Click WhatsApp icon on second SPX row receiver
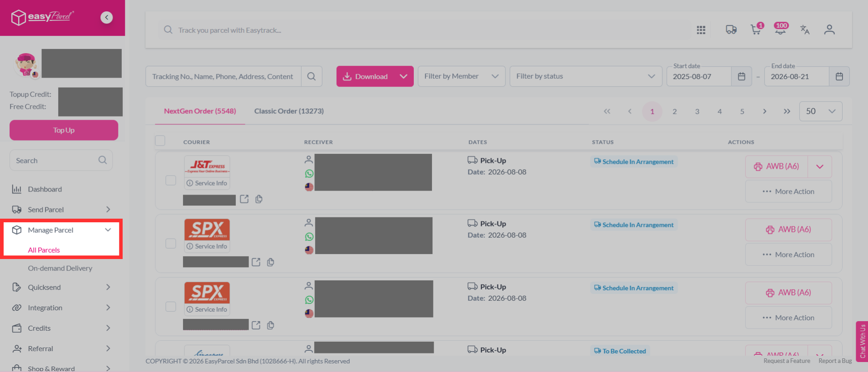 click(x=309, y=299)
